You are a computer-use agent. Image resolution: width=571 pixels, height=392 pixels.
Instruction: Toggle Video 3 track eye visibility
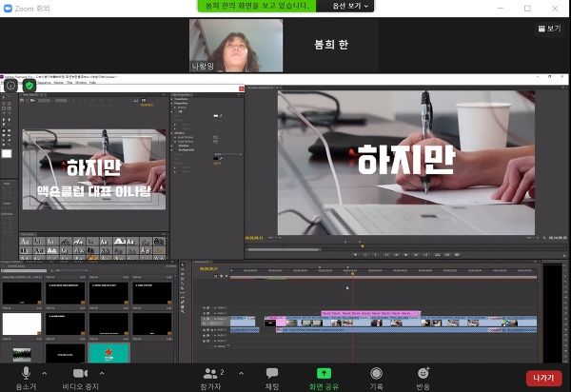[204, 308]
